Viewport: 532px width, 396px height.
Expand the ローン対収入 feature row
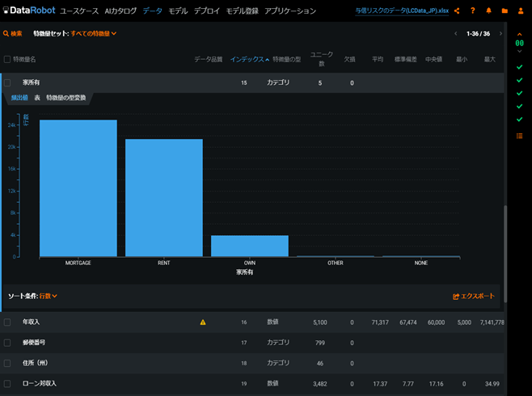[253, 384]
